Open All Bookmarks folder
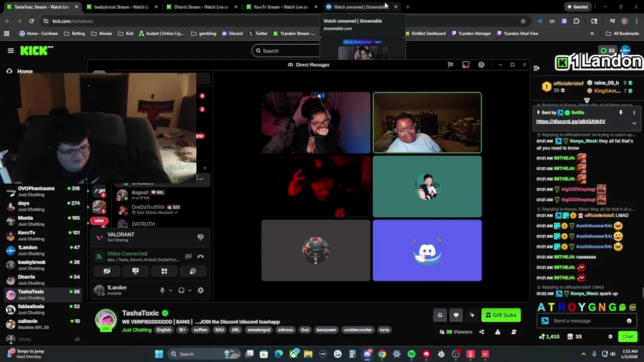This screenshot has height=362, width=644. (x=622, y=34)
